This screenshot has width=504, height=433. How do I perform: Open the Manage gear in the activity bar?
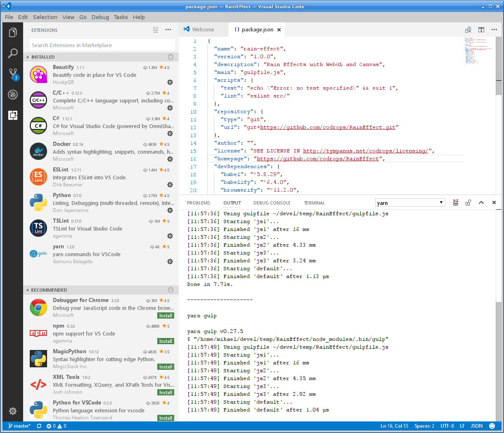pyautogui.click(x=13, y=411)
